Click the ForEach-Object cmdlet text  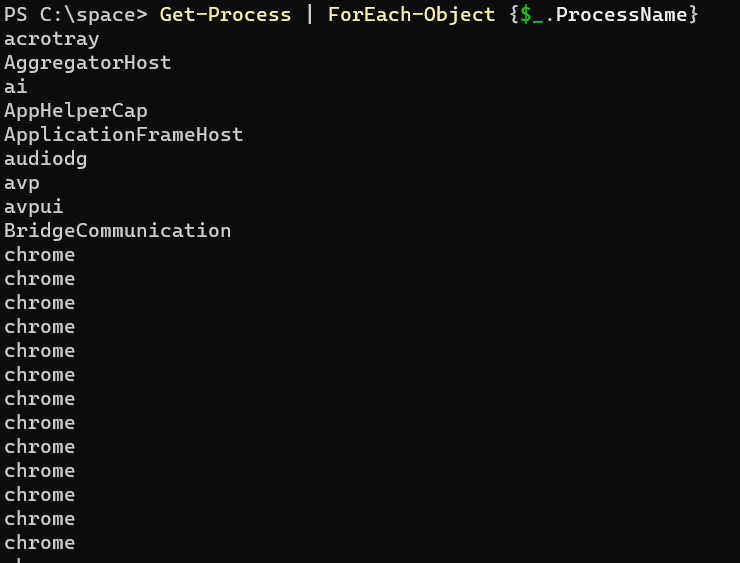[411, 15]
